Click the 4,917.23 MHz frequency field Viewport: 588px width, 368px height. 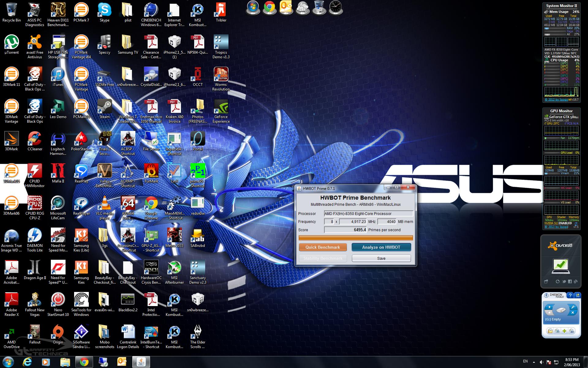(x=353, y=221)
